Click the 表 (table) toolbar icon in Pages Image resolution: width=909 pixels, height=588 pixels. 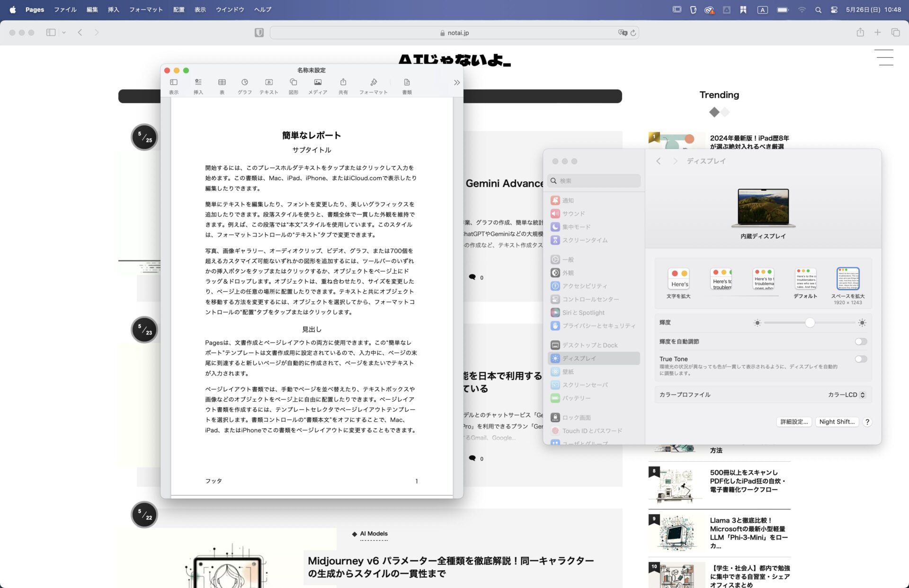click(222, 83)
